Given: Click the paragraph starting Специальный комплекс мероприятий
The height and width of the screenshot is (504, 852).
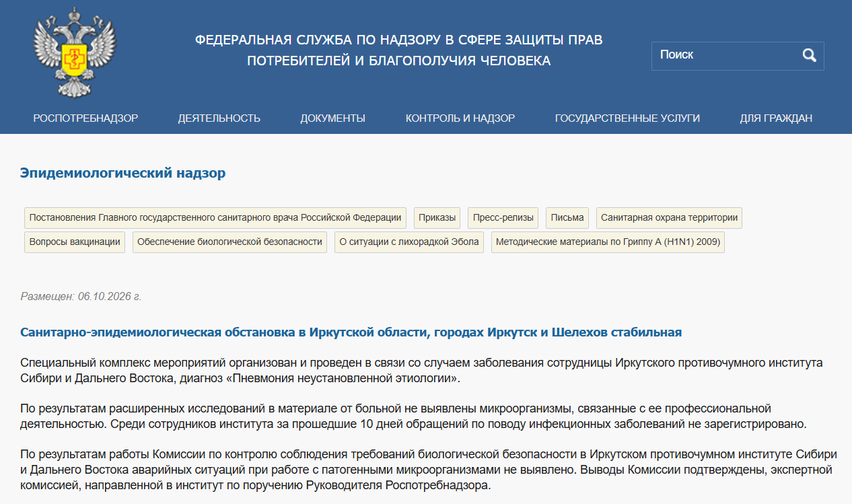Looking at the screenshot, I should (422, 371).
